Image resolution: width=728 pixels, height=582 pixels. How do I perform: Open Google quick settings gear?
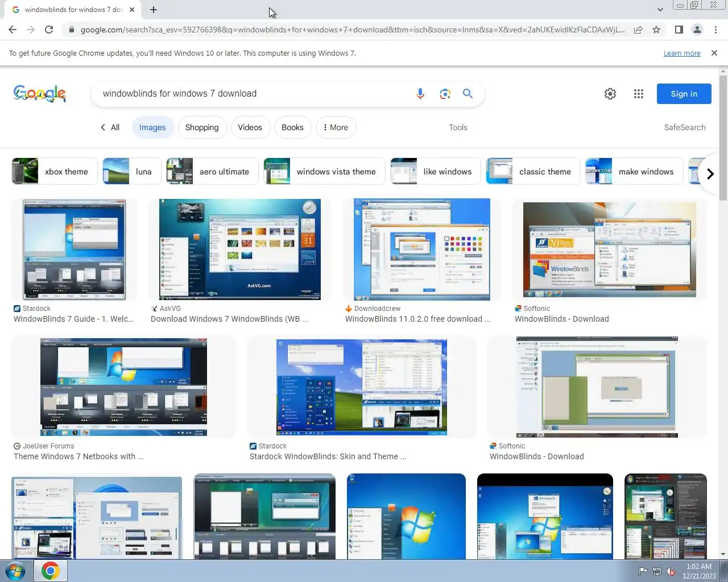[x=610, y=94]
